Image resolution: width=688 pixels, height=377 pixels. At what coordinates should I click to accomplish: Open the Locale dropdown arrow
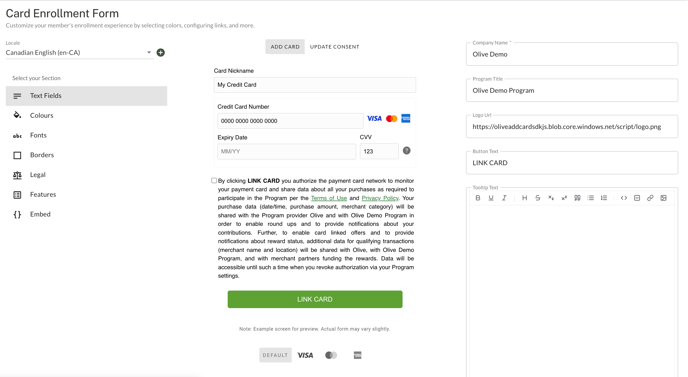(149, 52)
